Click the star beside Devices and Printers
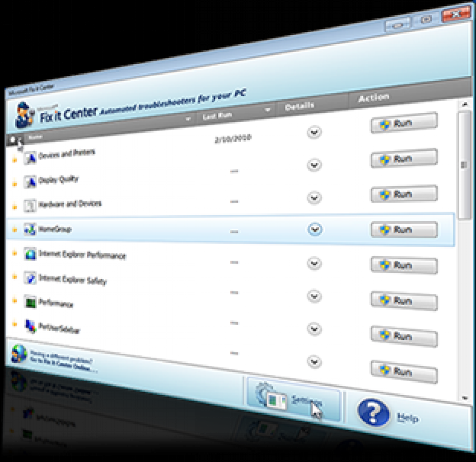The height and width of the screenshot is (462, 476). pos(14,160)
